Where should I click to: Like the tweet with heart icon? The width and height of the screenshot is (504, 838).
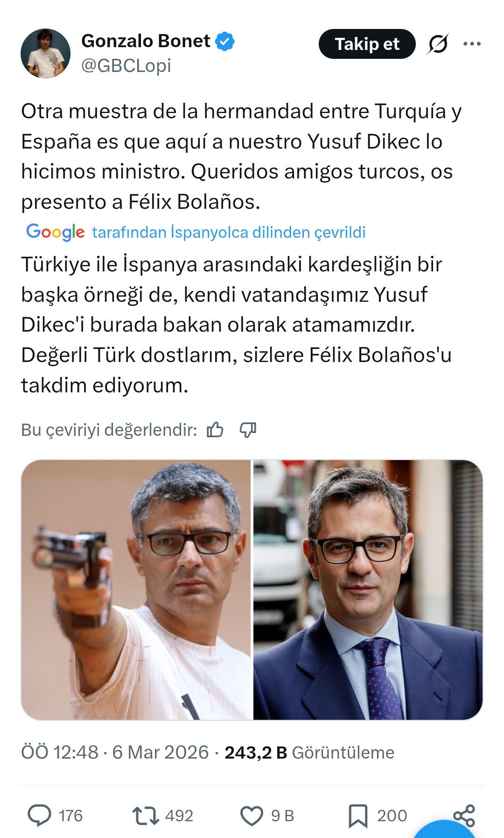[x=252, y=816]
